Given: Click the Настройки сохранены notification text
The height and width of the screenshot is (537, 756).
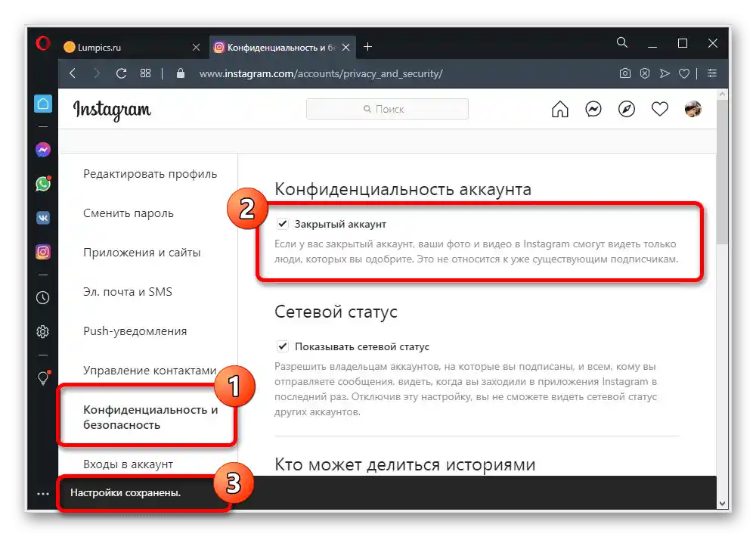Looking at the screenshot, I should (125, 492).
